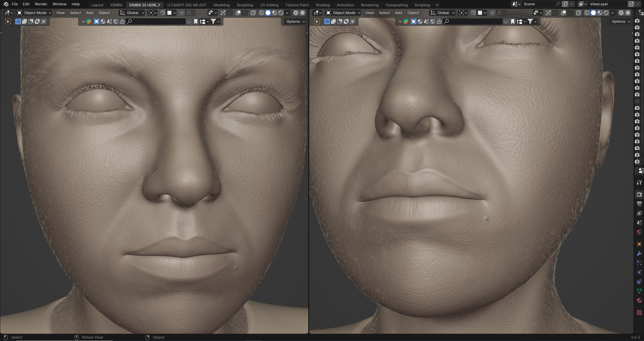The height and width of the screenshot is (341, 644).
Task: Switch to the Shading workspace tab
Action: tap(322, 5)
